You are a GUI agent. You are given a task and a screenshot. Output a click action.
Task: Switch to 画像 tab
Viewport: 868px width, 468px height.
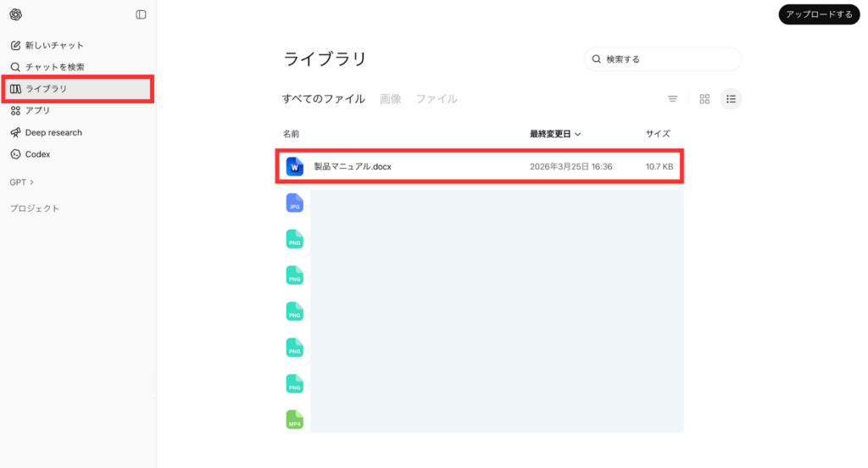(390, 99)
